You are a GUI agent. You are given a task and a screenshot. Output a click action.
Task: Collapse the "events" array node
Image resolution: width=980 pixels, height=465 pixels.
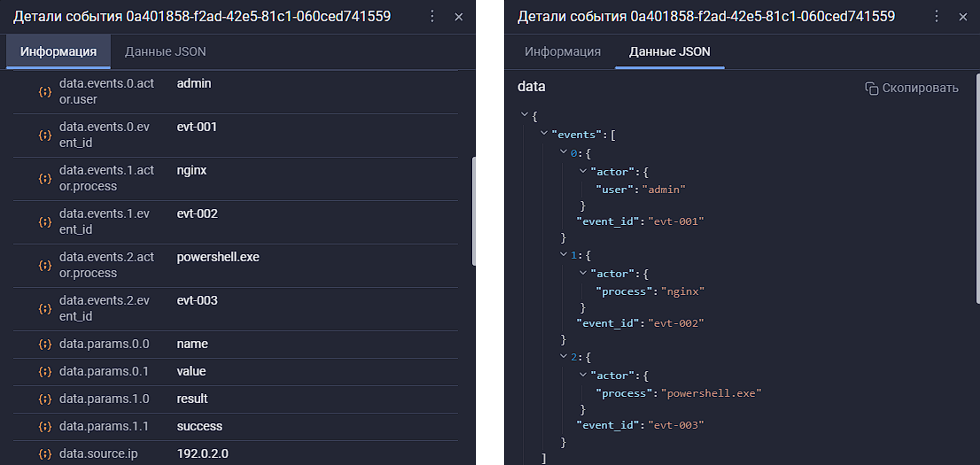point(544,133)
